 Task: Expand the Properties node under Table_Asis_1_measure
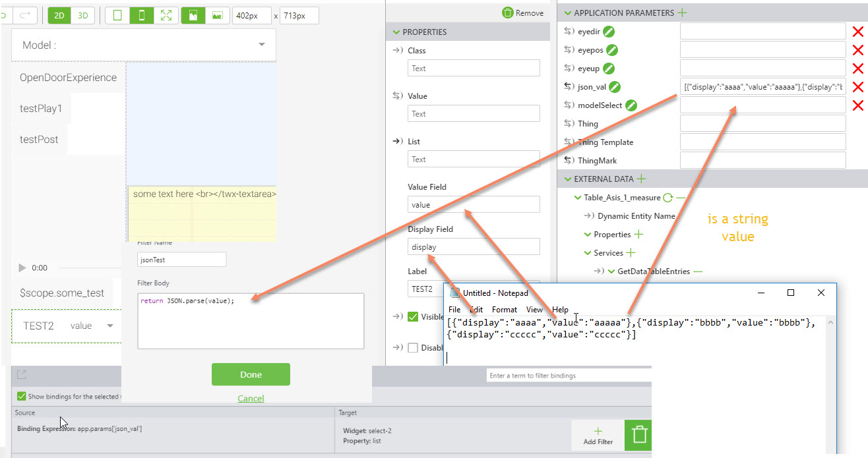589,234
